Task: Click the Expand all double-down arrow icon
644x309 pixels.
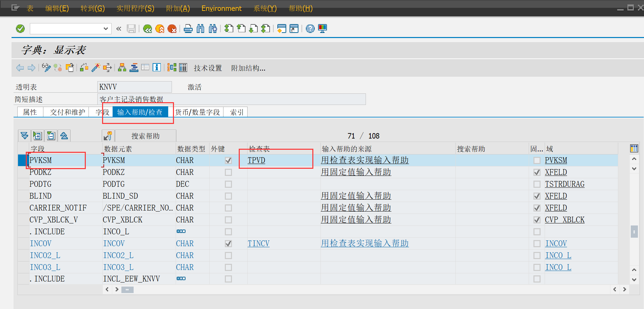Action: click(24, 136)
